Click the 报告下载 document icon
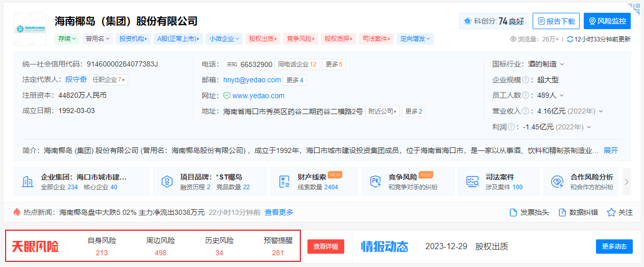Viewport: 644px width, 267px height. tap(541, 21)
